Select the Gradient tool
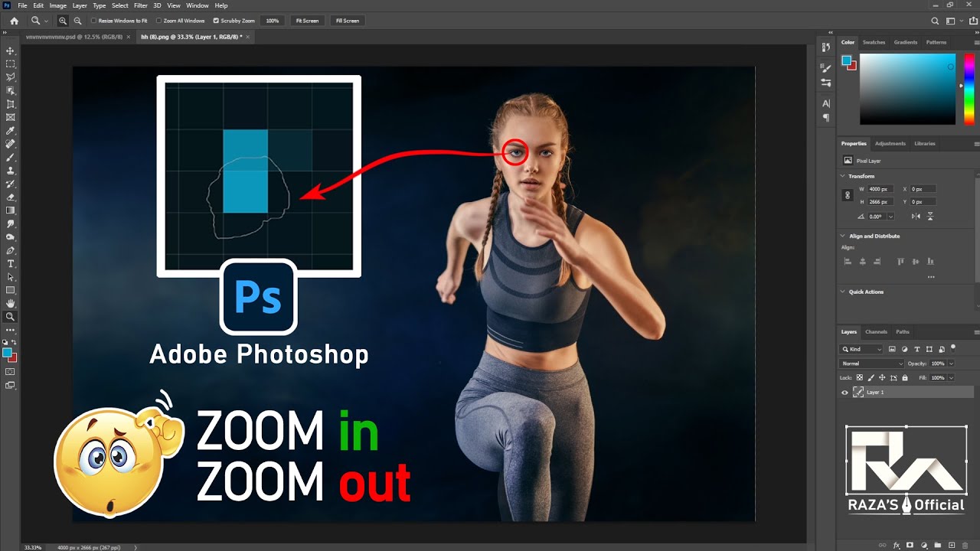The image size is (980, 551). [11, 210]
